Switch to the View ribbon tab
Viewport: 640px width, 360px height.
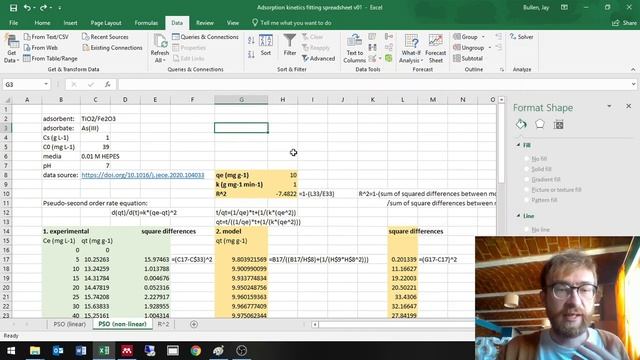coord(233,23)
